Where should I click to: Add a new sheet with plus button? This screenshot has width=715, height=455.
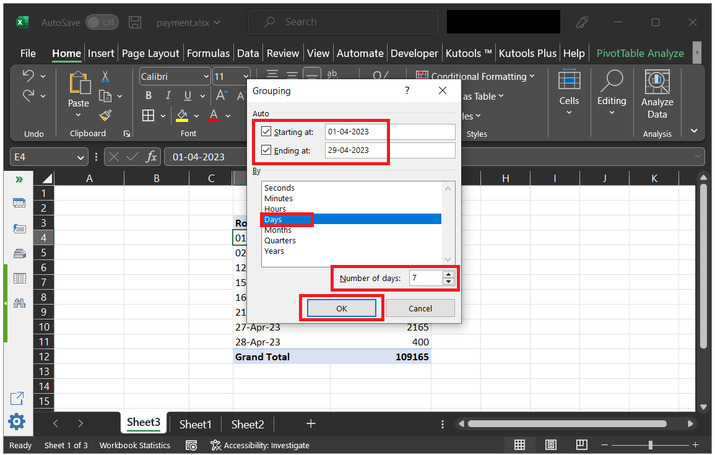311,424
